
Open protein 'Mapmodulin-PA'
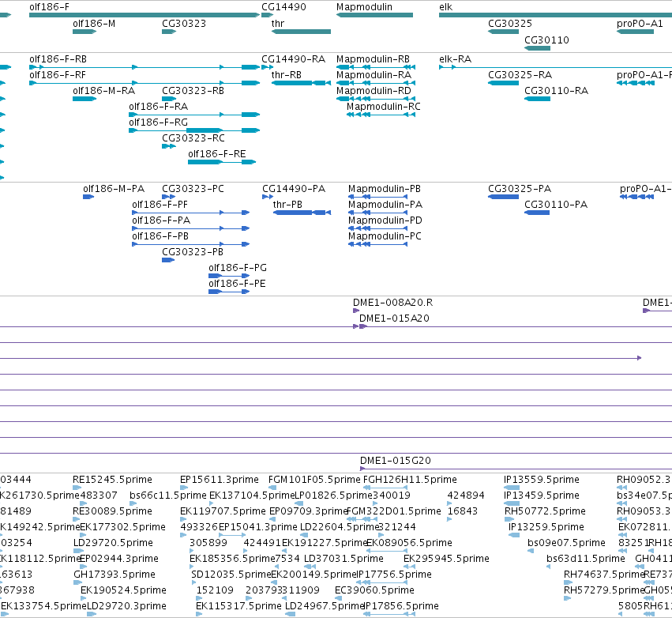click(x=385, y=205)
